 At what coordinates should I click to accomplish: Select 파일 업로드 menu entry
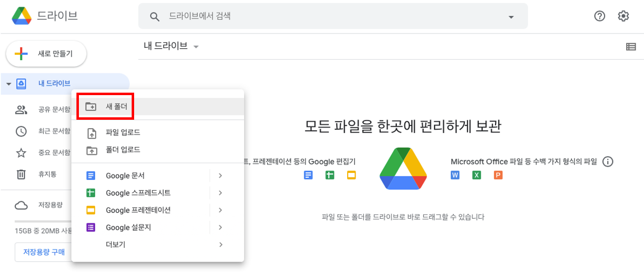click(x=158, y=133)
